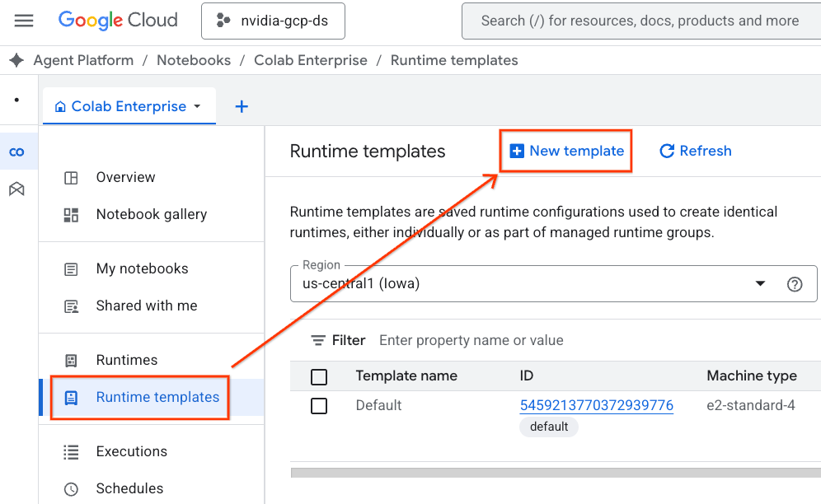Click the Schedules clock icon

pos(71,489)
